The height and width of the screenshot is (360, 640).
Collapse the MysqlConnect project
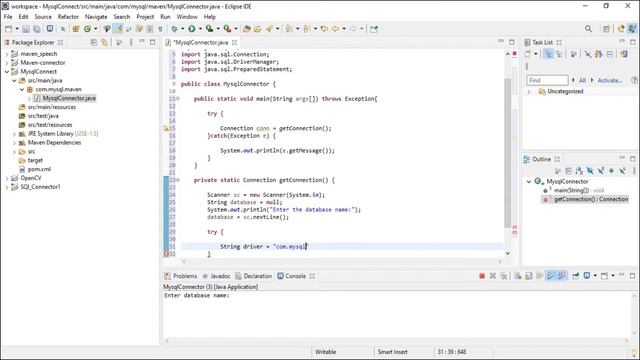pos(7,72)
